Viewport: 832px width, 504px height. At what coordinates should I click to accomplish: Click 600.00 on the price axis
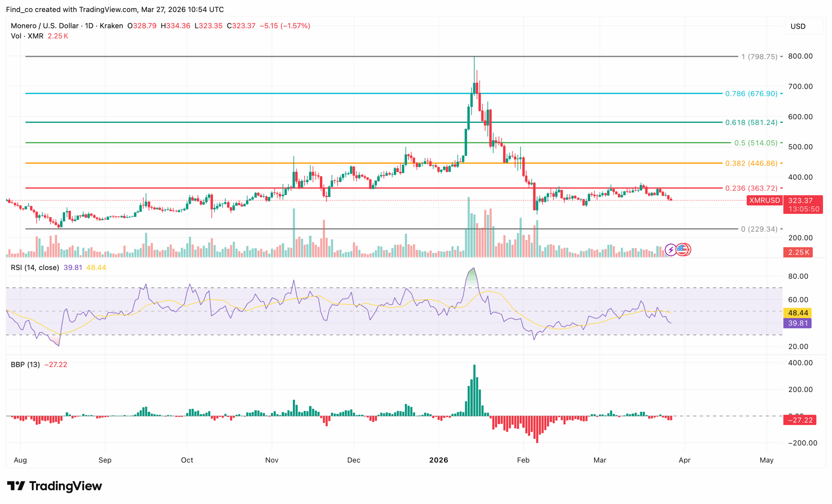(x=800, y=117)
